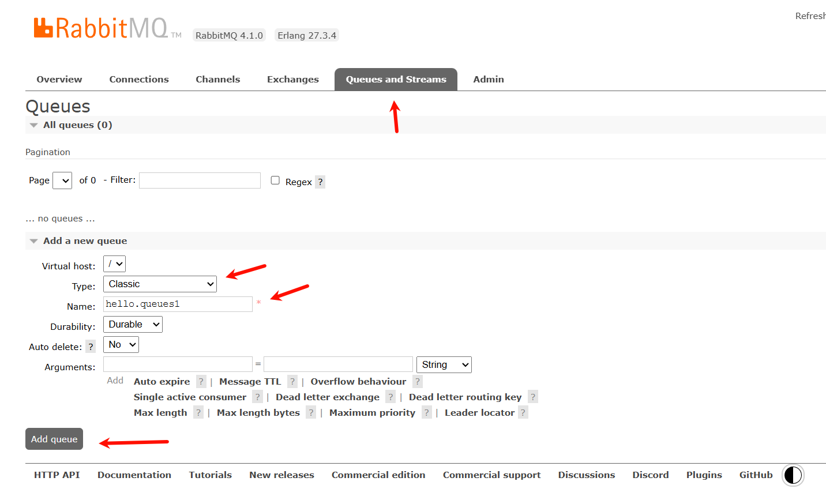Click help icon beside Auto delete
The height and width of the screenshot is (504, 826).
[x=91, y=347]
